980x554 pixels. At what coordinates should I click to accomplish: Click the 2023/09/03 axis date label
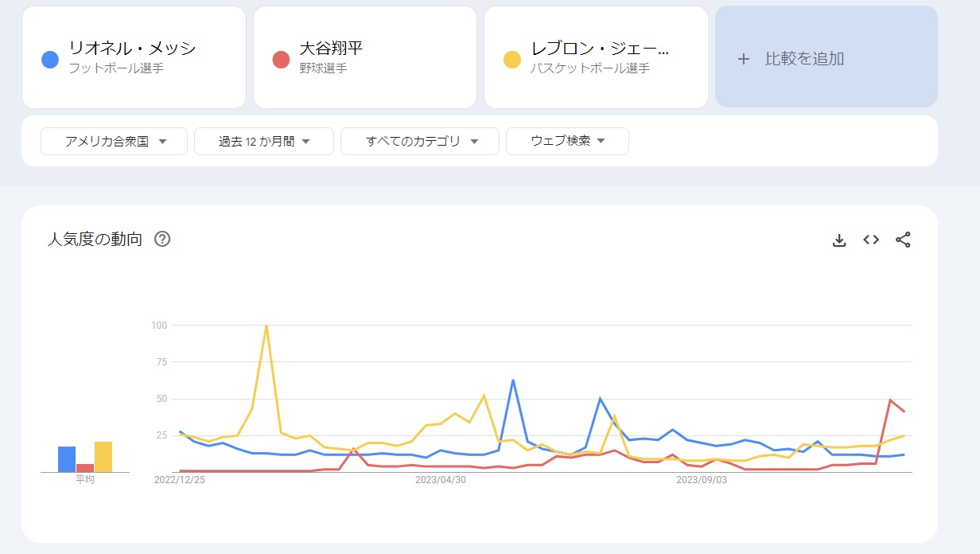pyautogui.click(x=702, y=480)
